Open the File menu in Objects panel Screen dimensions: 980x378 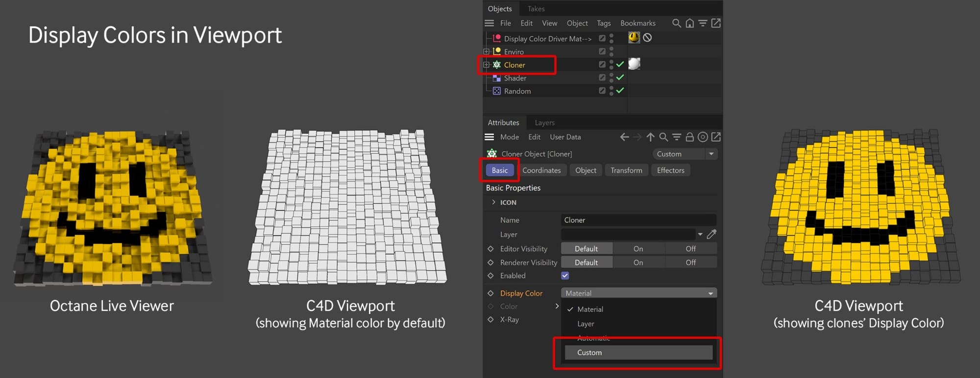pos(506,23)
